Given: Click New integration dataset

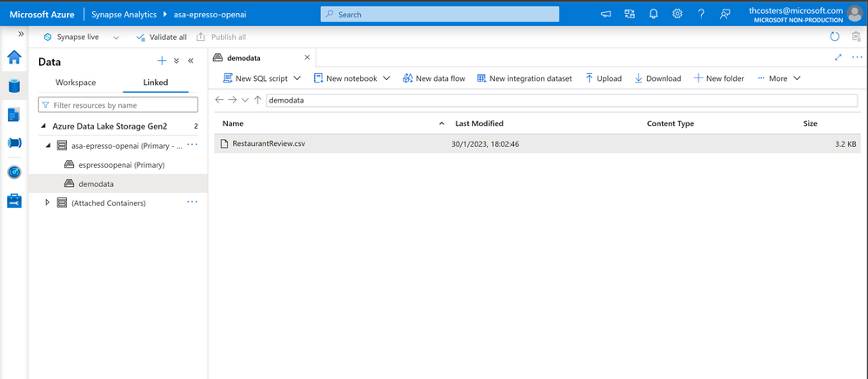Looking at the screenshot, I should point(524,78).
